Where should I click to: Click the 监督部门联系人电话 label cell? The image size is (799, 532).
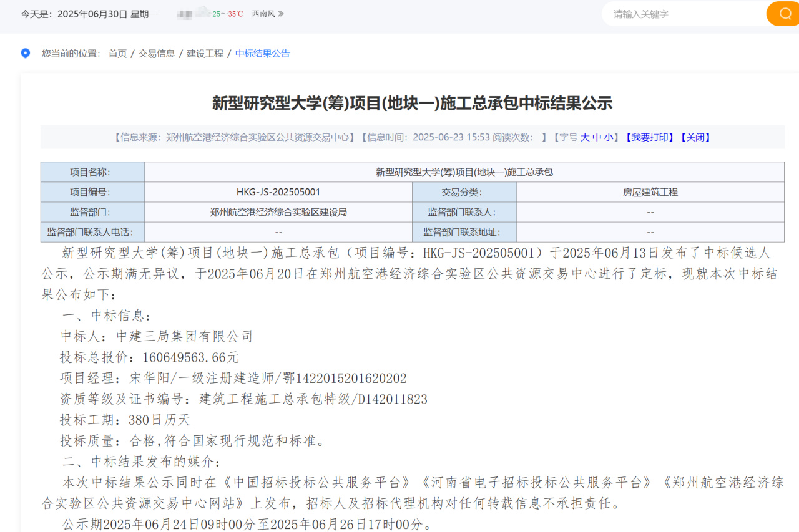point(93,232)
